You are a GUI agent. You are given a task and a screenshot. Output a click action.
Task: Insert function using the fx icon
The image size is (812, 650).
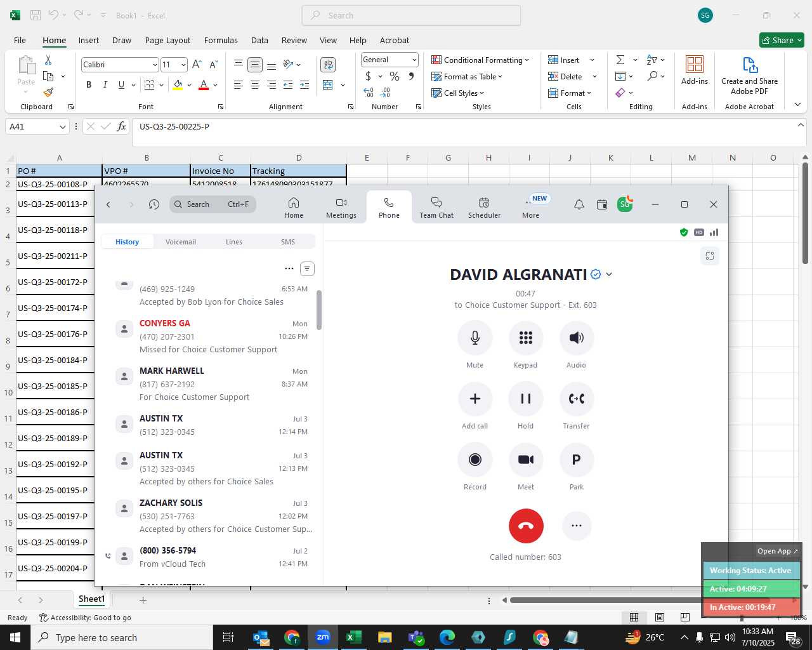pyautogui.click(x=122, y=126)
